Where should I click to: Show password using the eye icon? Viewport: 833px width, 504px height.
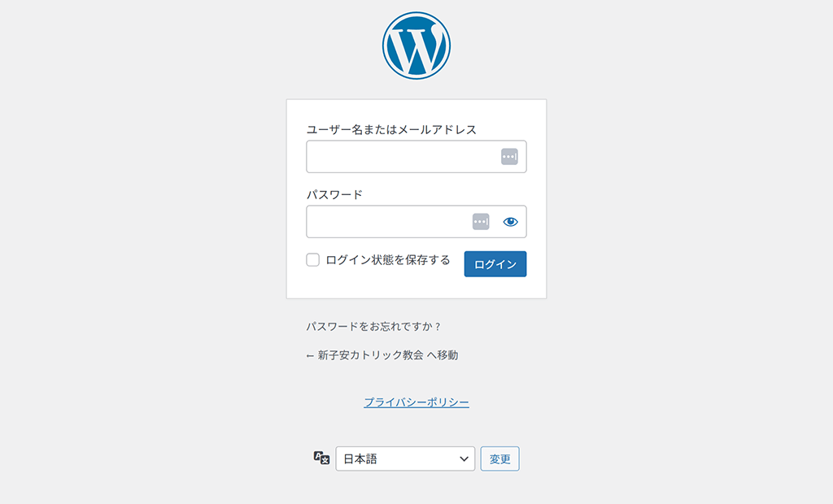point(511,221)
